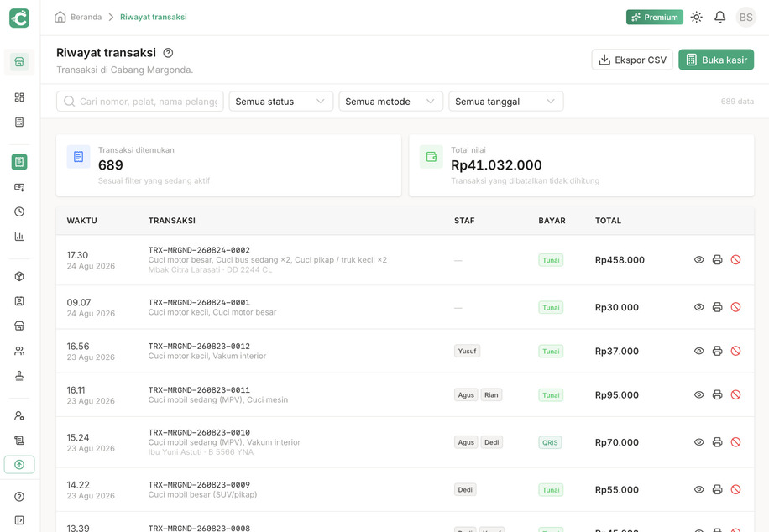The height and width of the screenshot is (532, 769).
Task: Open the notifications bell
Action: [719, 17]
